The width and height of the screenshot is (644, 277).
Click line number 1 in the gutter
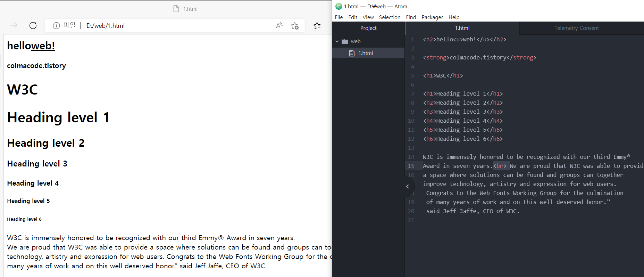pos(412,40)
